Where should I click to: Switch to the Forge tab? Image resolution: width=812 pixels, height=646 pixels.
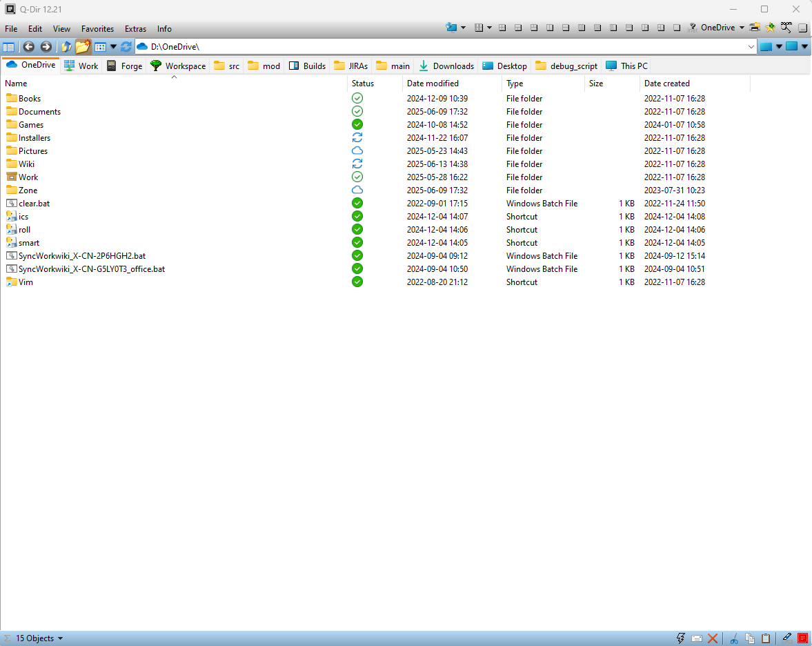coord(124,66)
